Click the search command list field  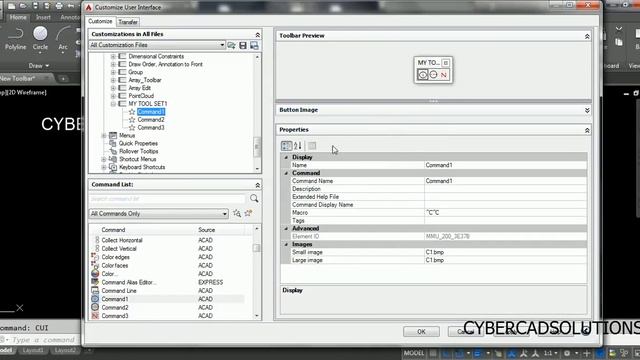point(167,199)
